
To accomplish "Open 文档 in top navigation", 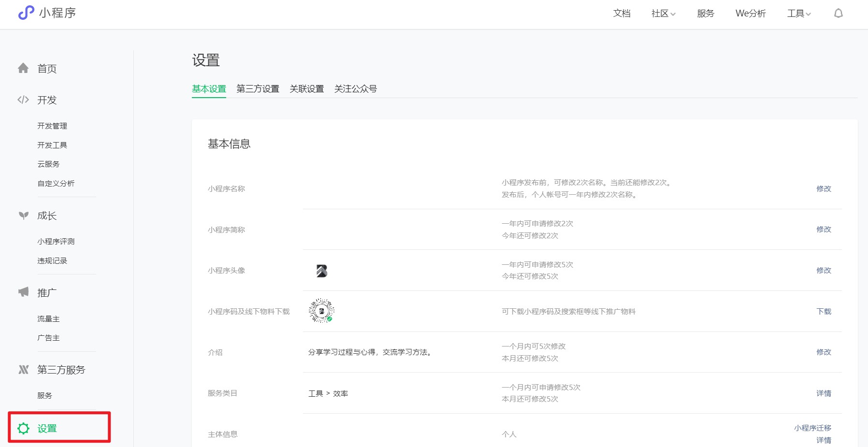I will click(622, 14).
